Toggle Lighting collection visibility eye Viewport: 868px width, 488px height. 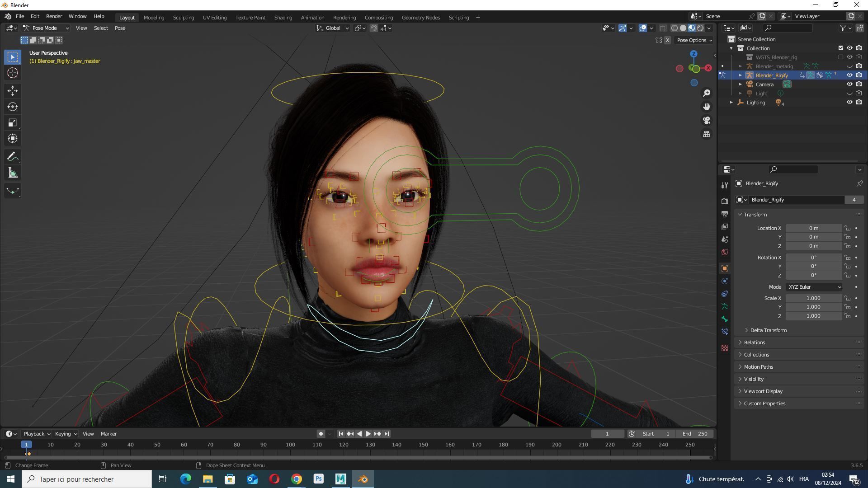(849, 102)
